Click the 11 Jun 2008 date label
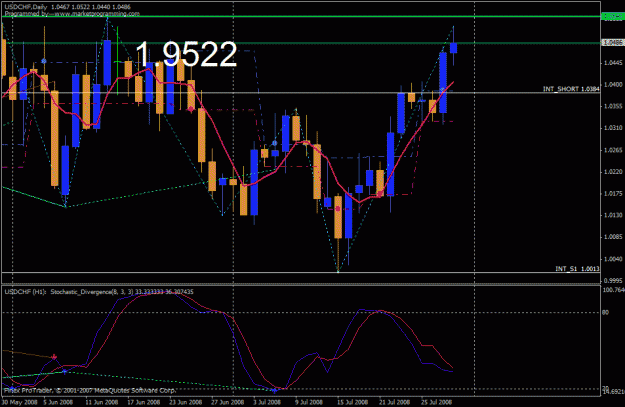Image resolution: width=625 pixels, height=407 pixels. tap(102, 402)
